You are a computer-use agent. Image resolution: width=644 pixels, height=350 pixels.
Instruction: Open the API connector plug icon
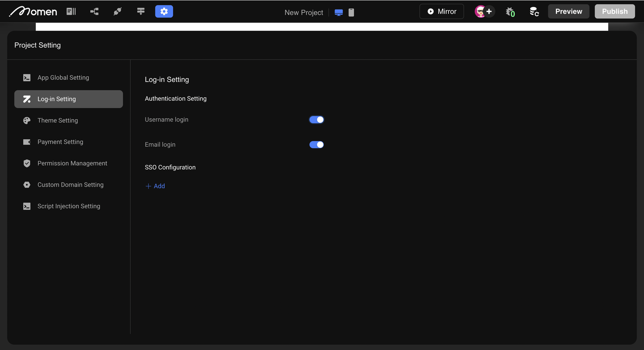tap(117, 11)
